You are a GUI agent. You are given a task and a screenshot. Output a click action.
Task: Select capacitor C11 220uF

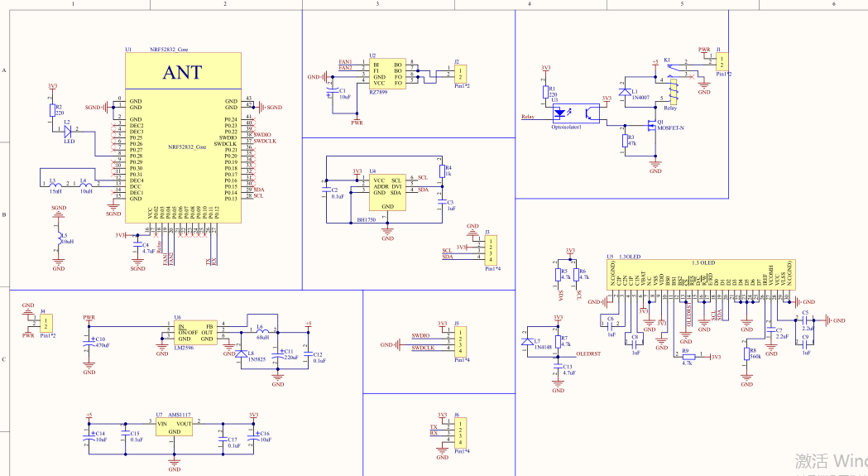coord(278,355)
